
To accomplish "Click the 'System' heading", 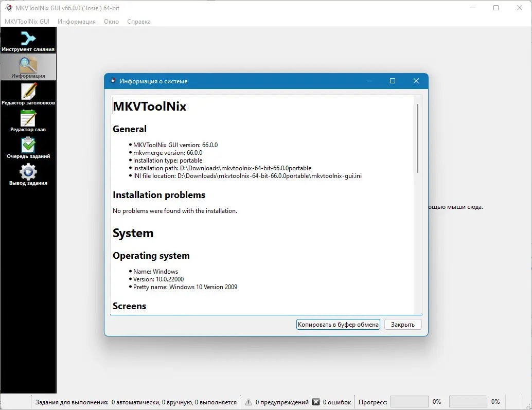I will click(133, 234).
